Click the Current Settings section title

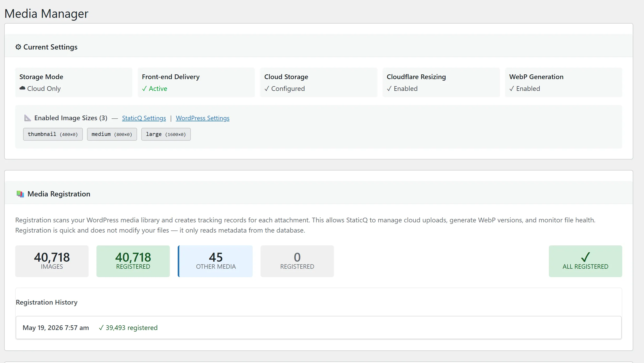[50, 47]
